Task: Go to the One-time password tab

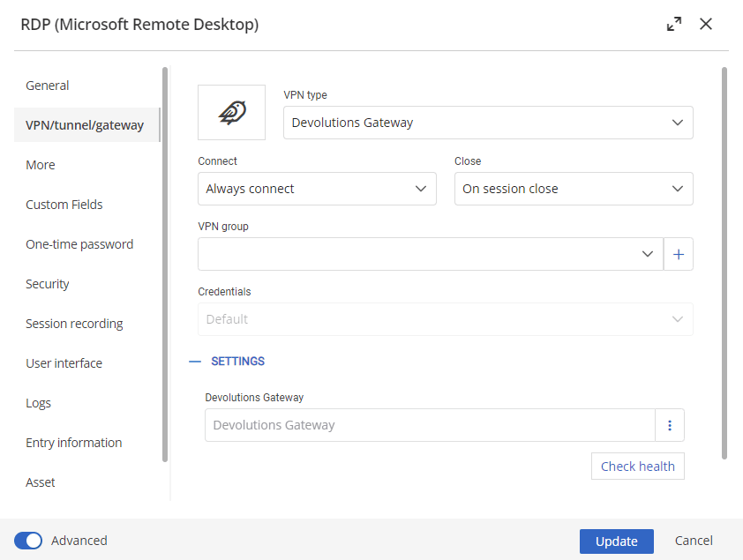Action: point(79,244)
